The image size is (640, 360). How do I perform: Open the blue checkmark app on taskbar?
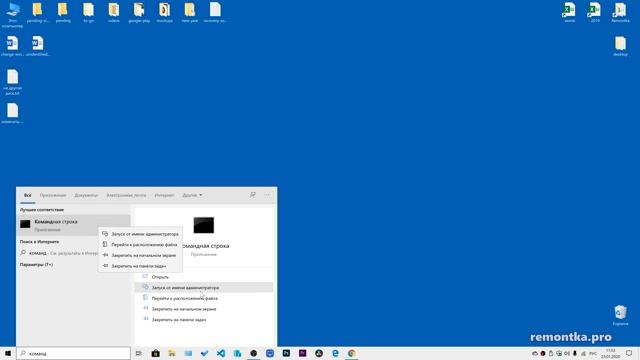point(204,353)
